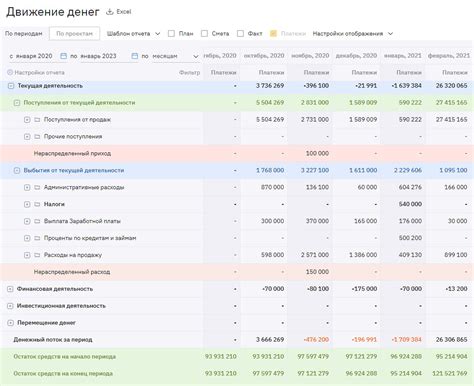Image resolution: width=474 pixels, height=386 pixels.
Task: Click folder icon of Прочие поступления
Action: click(37, 137)
